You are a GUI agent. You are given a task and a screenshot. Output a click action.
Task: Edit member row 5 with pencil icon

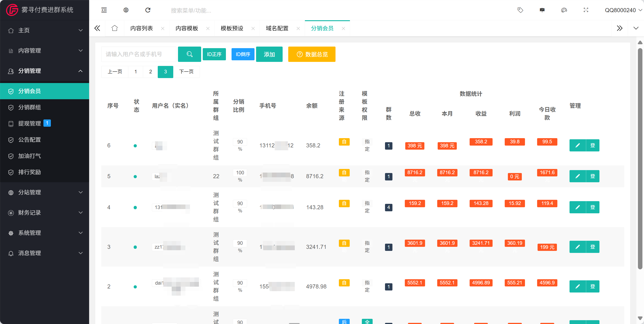(577, 176)
